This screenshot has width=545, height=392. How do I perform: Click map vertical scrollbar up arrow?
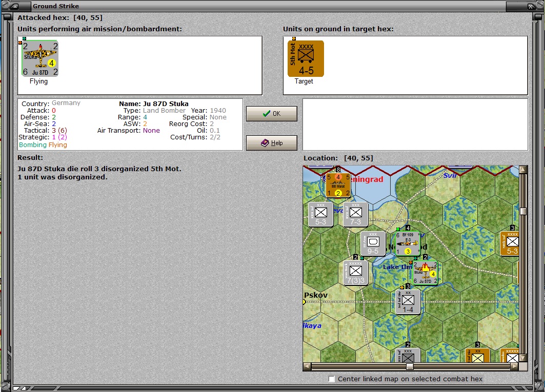pyautogui.click(x=523, y=170)
